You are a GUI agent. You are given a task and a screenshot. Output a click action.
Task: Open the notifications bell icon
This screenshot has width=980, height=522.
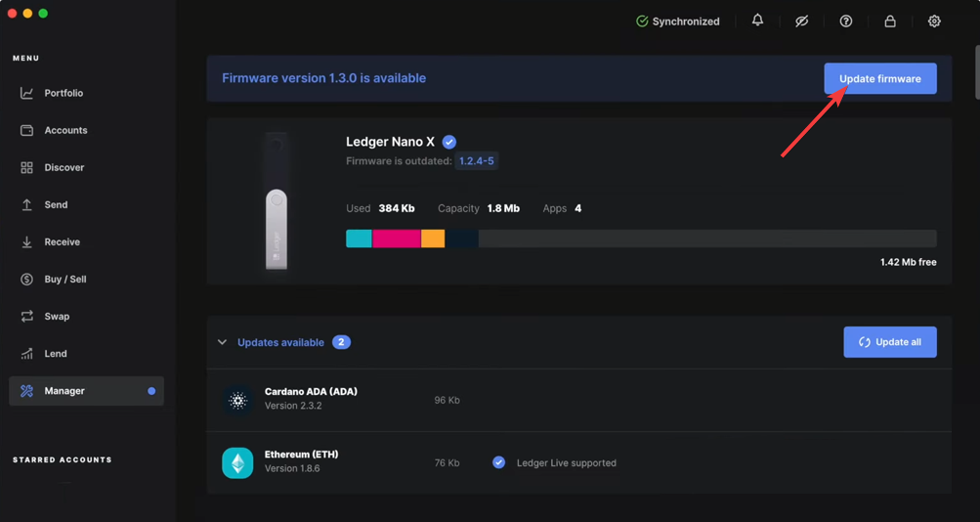pyautogui.click(x=757, y=21)
